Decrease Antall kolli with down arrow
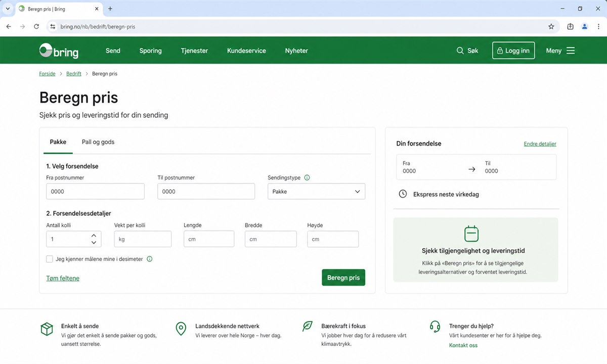 (94, 243)
